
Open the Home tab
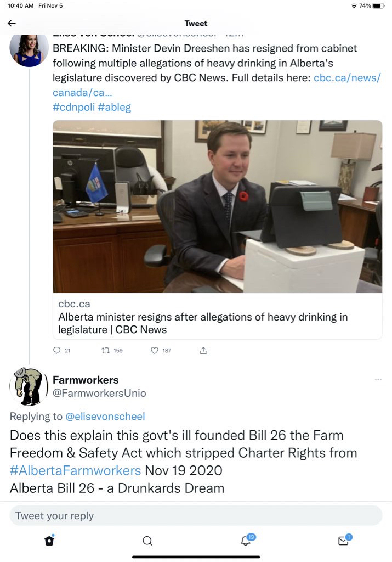[x=49, y=541]
